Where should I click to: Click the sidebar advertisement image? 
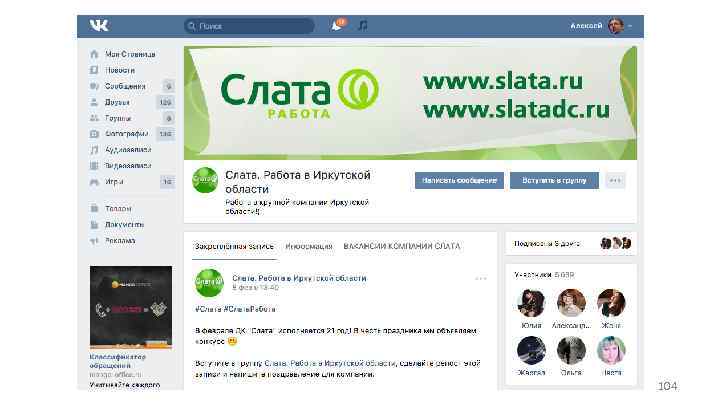[131, 307]
